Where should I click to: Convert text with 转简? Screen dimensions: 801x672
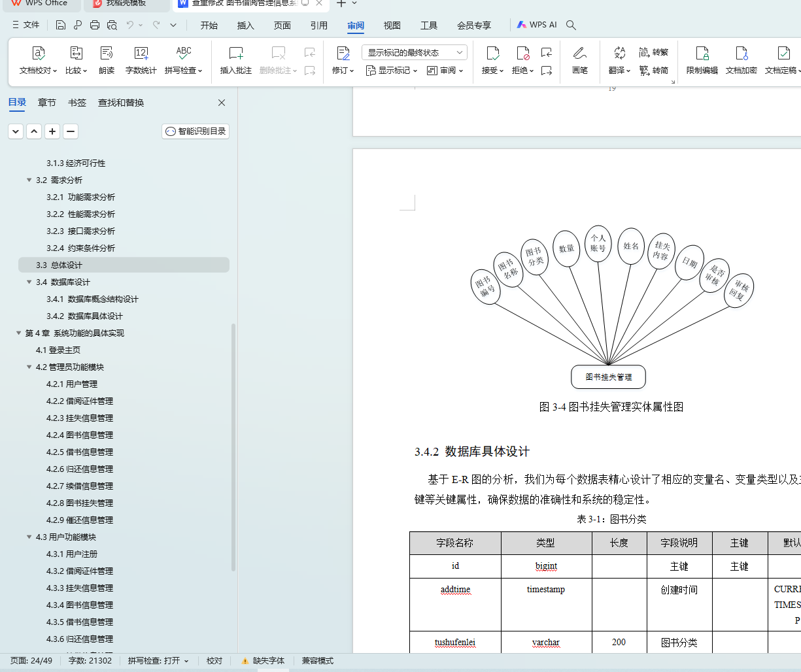pyautogui.click(x=654, y=70)
